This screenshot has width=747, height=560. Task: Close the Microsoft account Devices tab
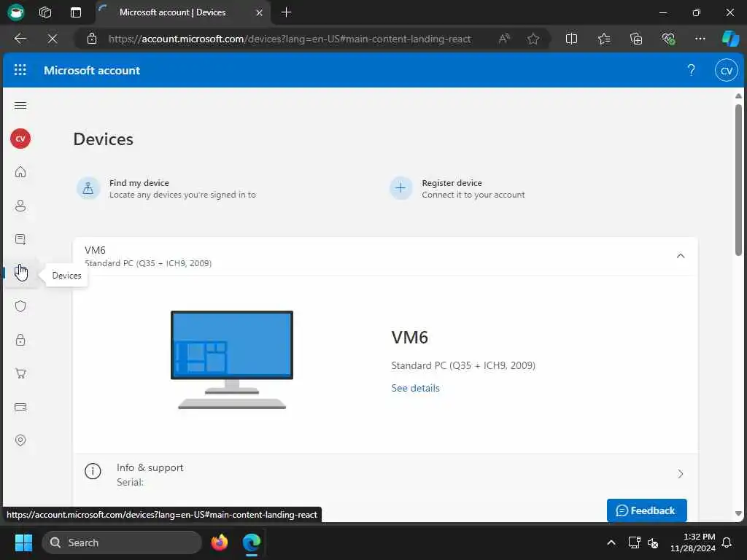(259, 12)
